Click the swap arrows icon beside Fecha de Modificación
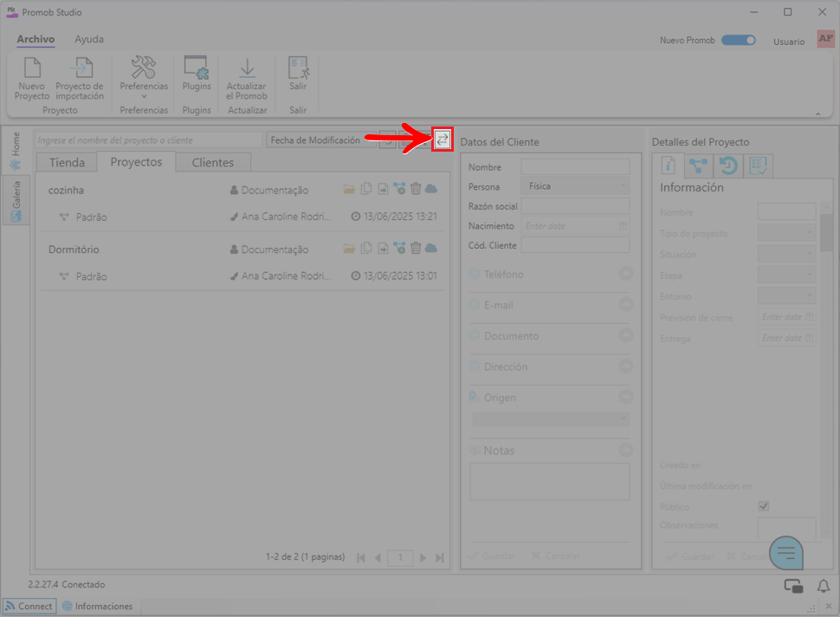 pyautogui.click(x=442, y=140)
